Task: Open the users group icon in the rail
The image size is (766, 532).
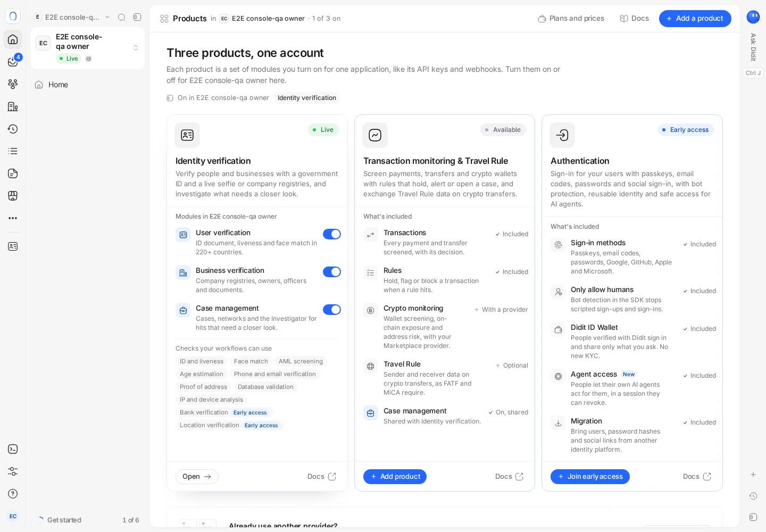Action: tap(13, 84)
